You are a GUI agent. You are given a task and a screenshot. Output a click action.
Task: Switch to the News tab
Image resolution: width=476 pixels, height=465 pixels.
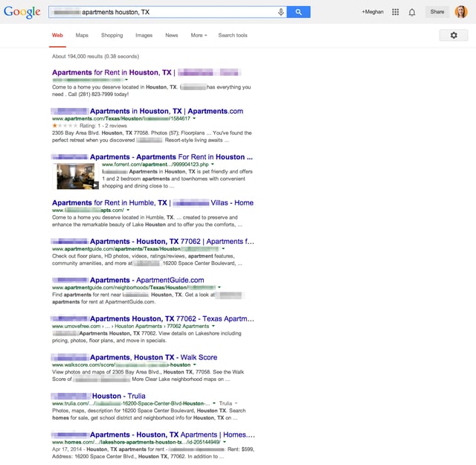[x=172, y=35]
